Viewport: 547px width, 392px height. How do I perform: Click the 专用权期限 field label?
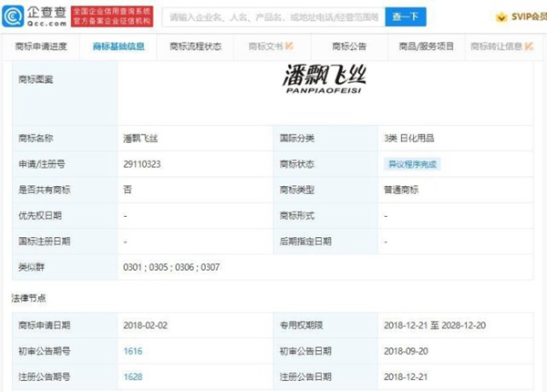(x=301, y=325)
